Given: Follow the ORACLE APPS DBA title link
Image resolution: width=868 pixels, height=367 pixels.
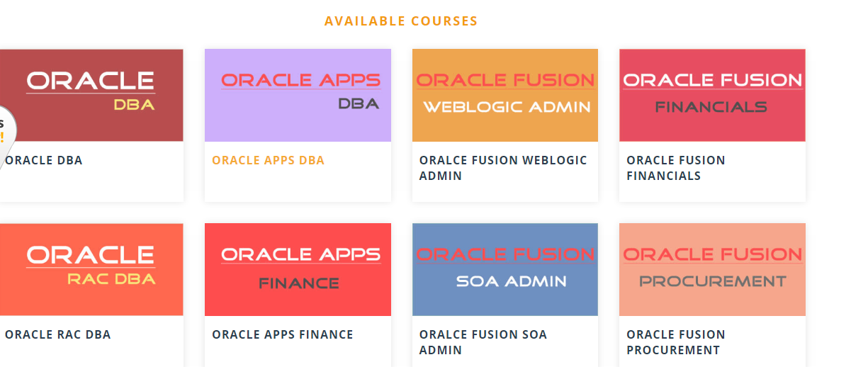Looking at the screenshot, I should 268,160.
